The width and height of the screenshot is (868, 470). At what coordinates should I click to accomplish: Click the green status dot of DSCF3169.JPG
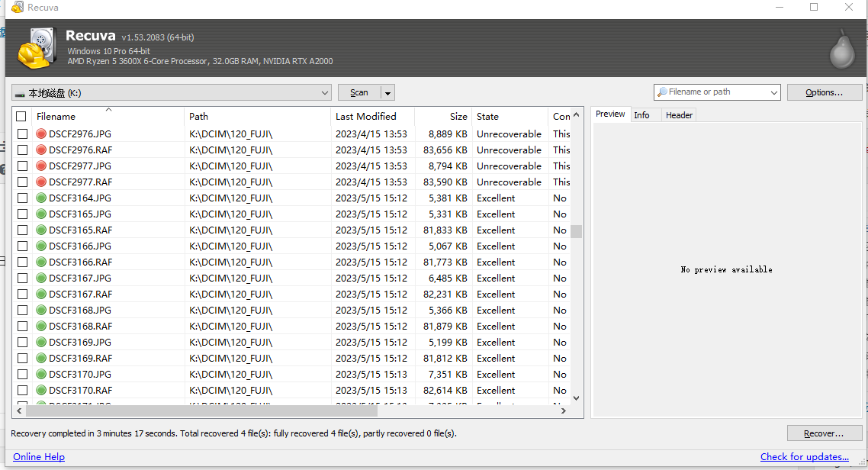pos(41,342)
